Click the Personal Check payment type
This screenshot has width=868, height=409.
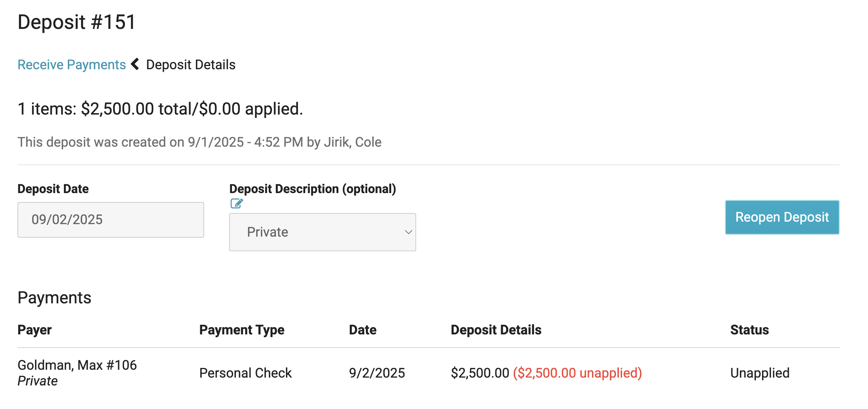pos(245,373)
